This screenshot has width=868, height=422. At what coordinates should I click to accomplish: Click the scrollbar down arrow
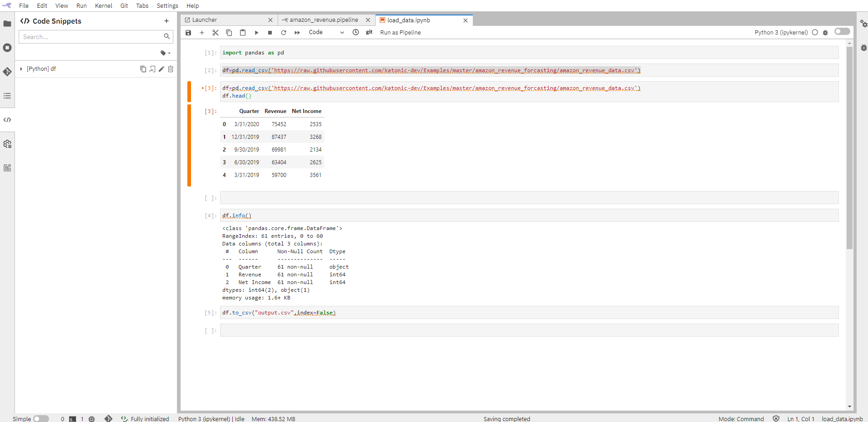tap(849, 407)
